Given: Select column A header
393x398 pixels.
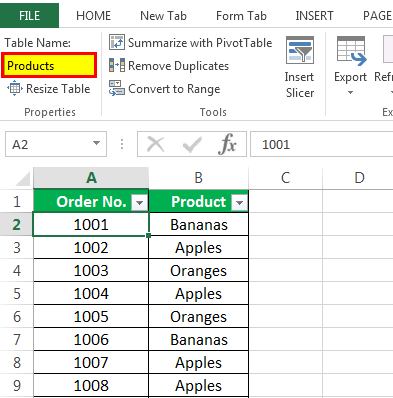Looking at the screenshot, I should coord(91,178).
